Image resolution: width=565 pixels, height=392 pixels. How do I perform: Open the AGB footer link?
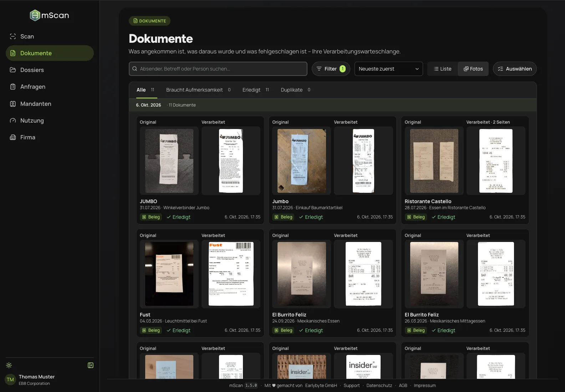[x=403, y=386]
